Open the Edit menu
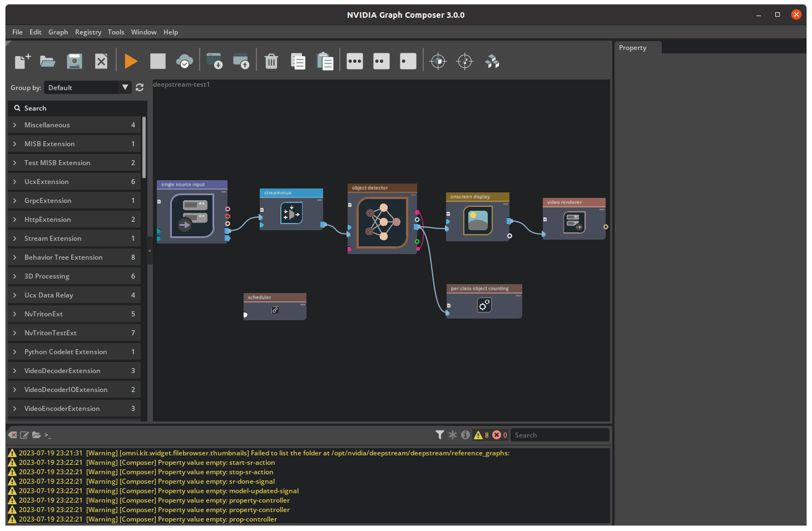 36,32
